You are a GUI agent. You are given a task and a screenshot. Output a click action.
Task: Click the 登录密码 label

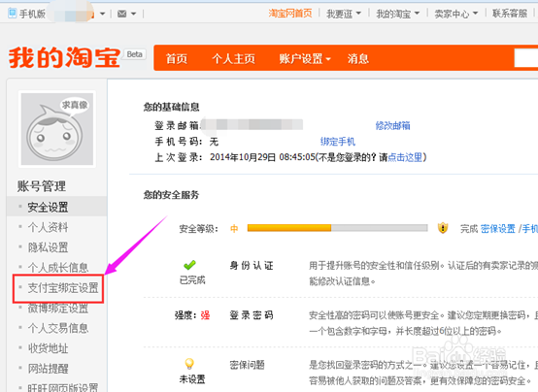pos(252,315)
